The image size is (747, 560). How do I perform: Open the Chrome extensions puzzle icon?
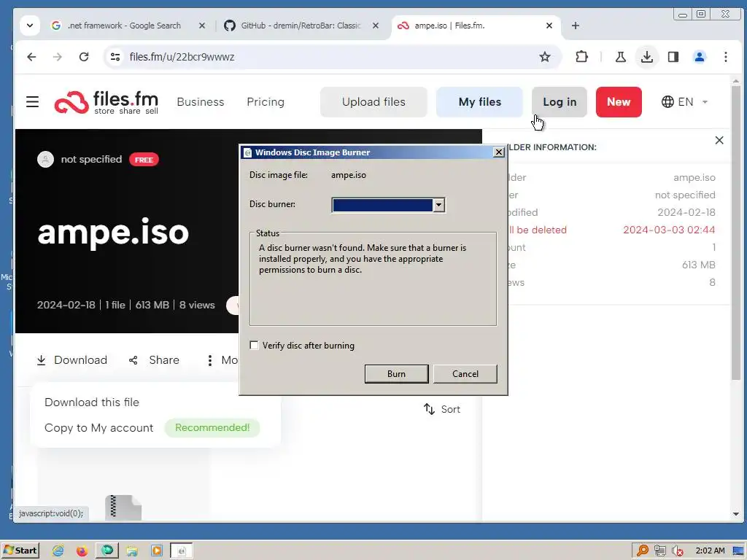click(x=581, y=57)
